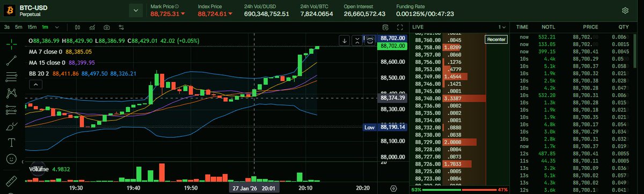This screenshot has width=644, height=194.
Task: Click the 88,726.00 order book price row
Action: (460, 164)
